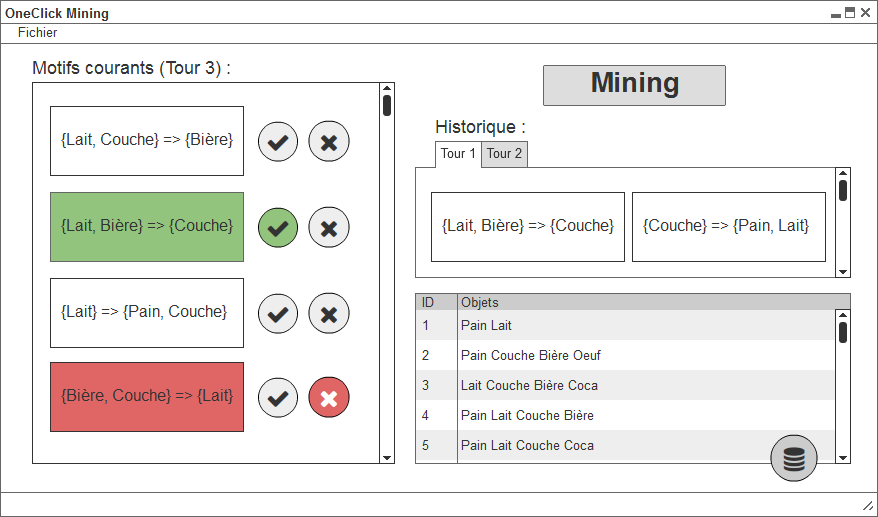The image size is (878, 517).
Task: Accept the {Bière, Couche} => {Lait} pattern
Action: pyautogui.click(x=278, y=398)
